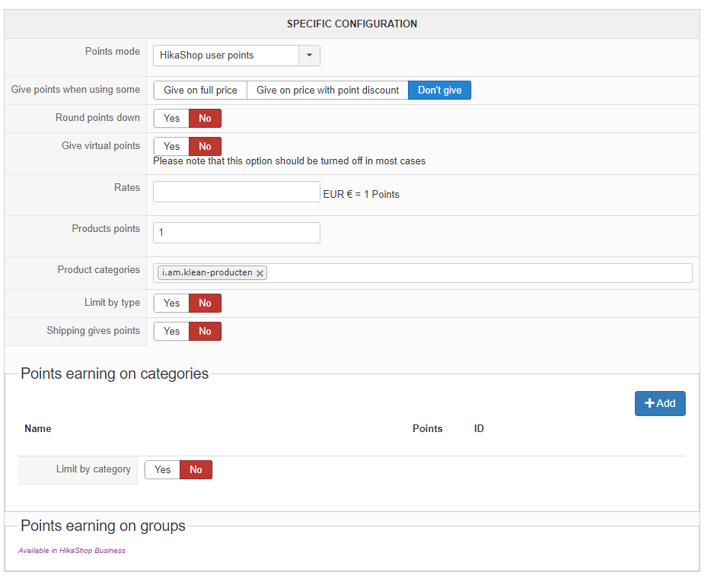The width and height of the screenshot is (717, 588).
Task: Enable Limit by type with Yes
Action: coord(171,304)
